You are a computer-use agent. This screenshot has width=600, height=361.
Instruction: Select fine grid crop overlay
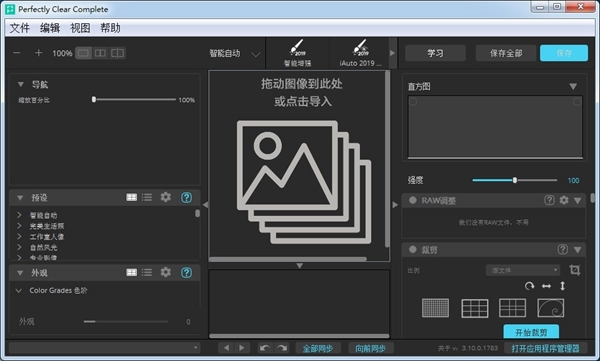[x=435, y=308]
